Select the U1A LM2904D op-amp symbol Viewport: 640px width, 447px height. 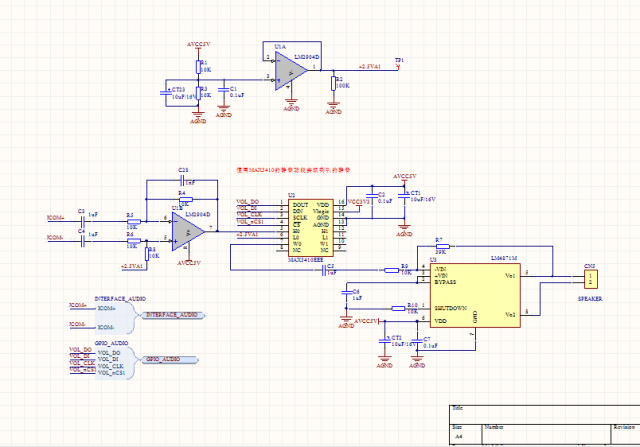click(x=290, y=70)
